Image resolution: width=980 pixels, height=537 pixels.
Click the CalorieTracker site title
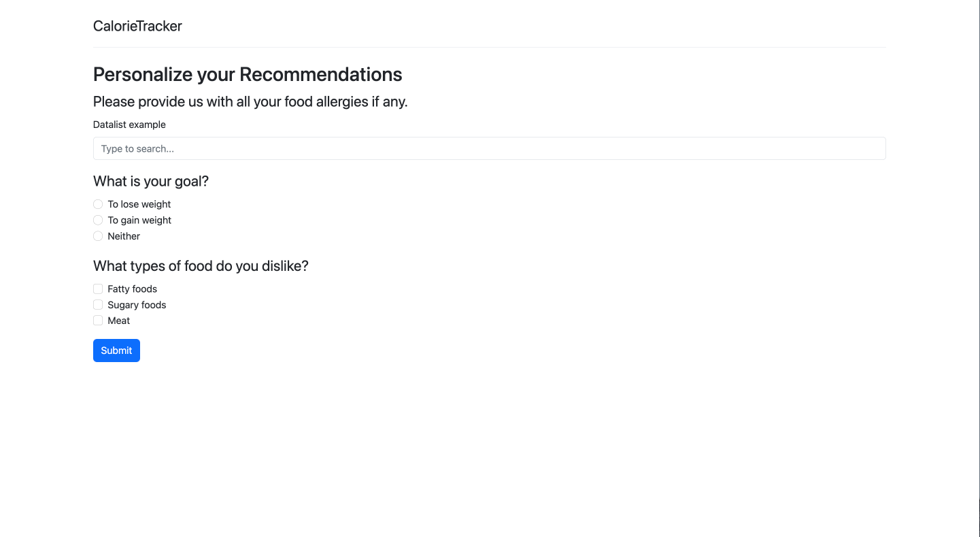click(137, 26)
